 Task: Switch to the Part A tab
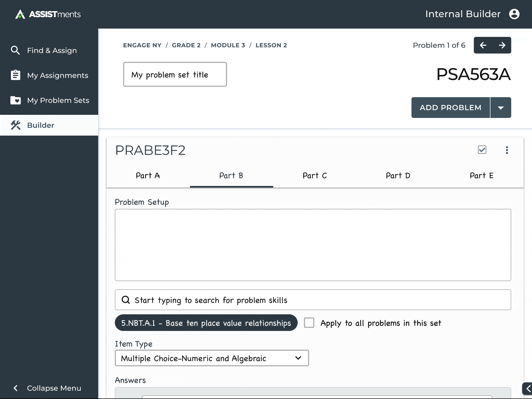(x=148, y=176)
